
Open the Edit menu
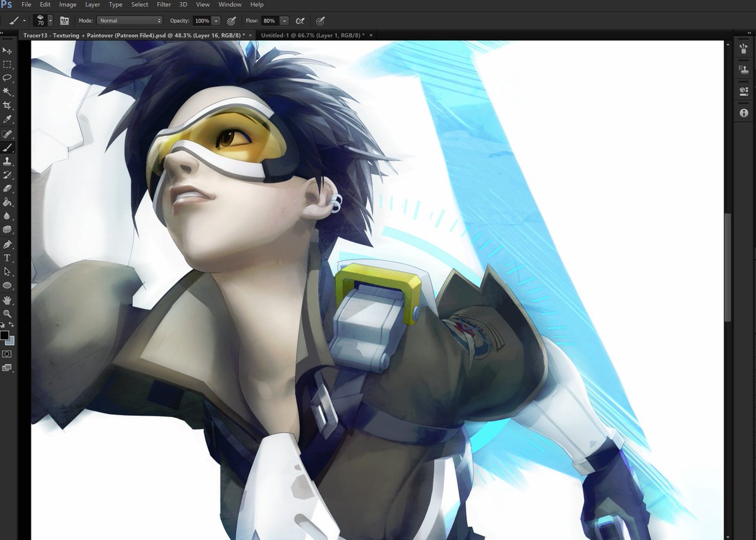coord(45,4)
